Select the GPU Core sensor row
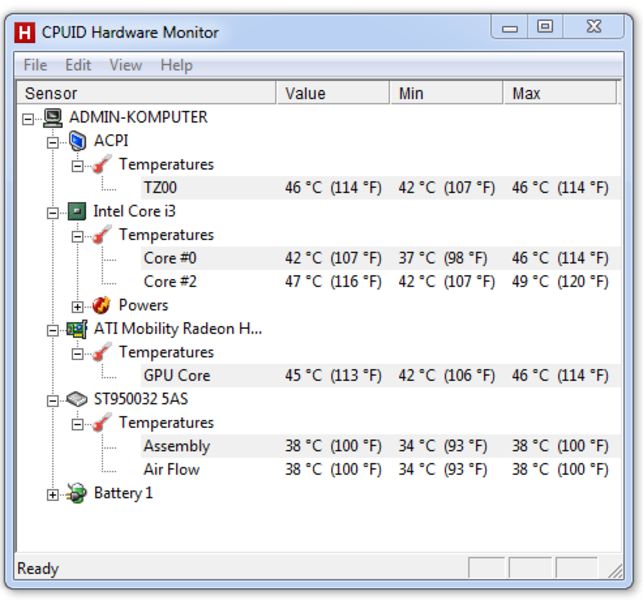Screen dimensions: 643x600 click(x=381, y=376)
